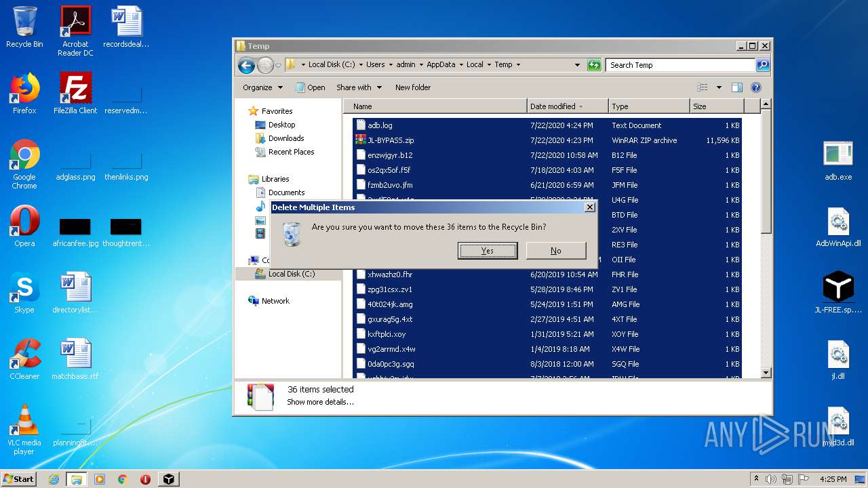Click taskbar Windows Media Player icon
Image resolution: width=868 pixels, height=488 pixels.
(x=100, y=479)
